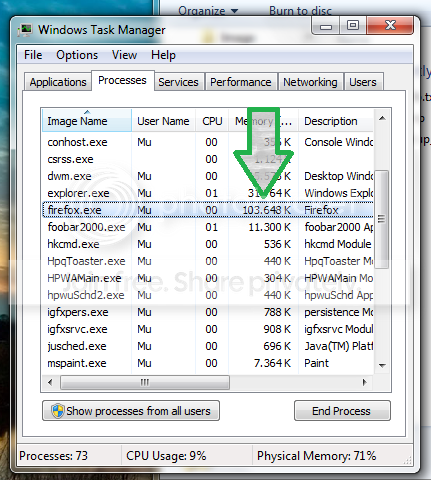
Task: Select the hpwuSchd2.exe process
Action: point(208,295)
